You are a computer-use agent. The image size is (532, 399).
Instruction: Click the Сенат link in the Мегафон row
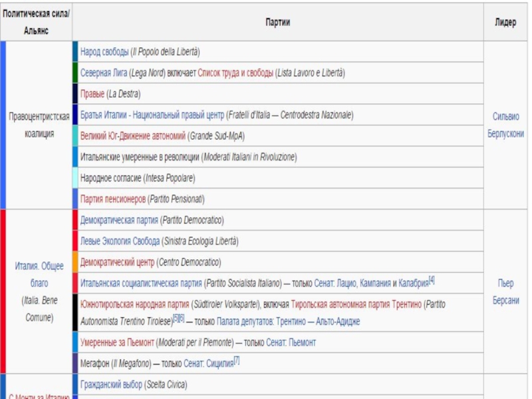click(194, 363)
